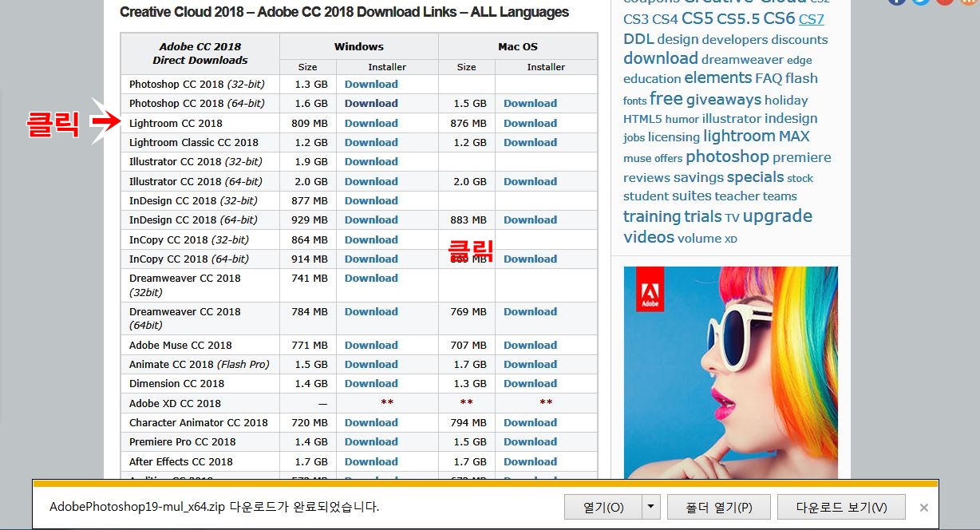Download Lightroom CC 2018 for Windows
Image resolution: width=980 pixels, height=530 pixels.
371,123
